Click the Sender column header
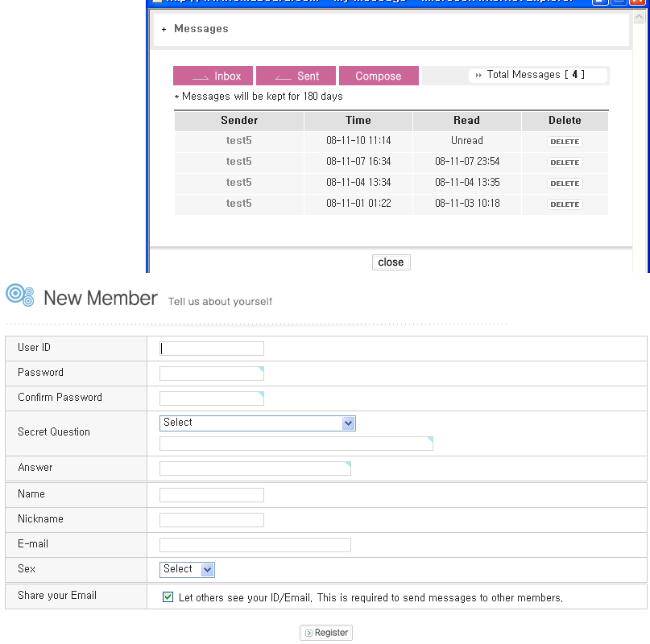The width and height of the screenshot is (650, 644). (239, 121)
